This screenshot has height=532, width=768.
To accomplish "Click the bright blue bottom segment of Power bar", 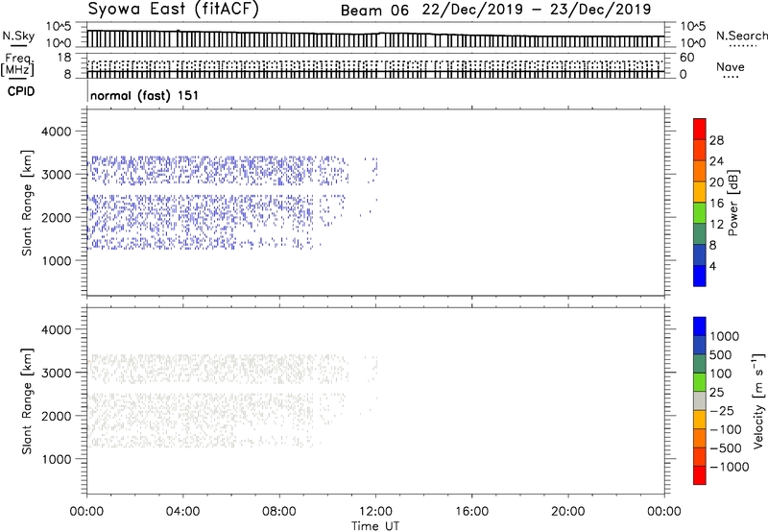I will pos(700,276).
